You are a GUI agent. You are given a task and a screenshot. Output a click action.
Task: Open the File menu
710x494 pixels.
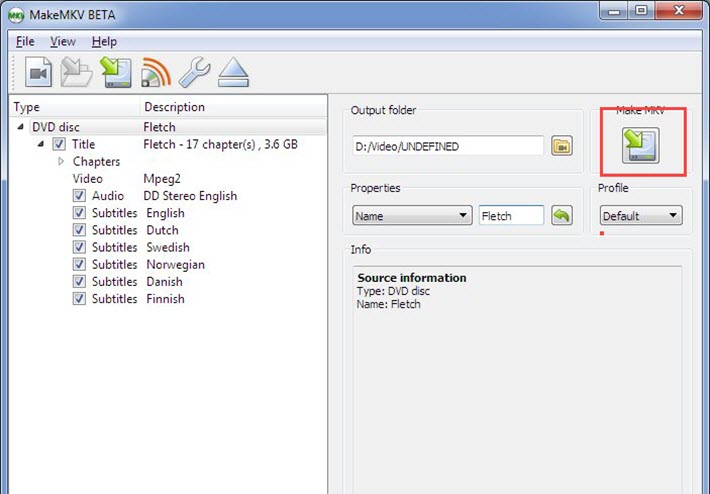click(25, 42)
